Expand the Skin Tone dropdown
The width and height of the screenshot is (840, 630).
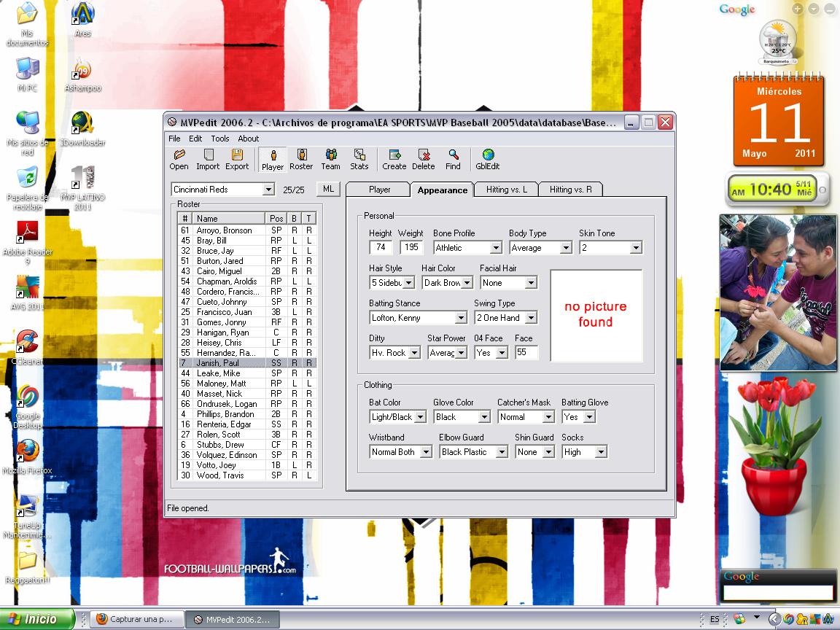tap(636, 247)
